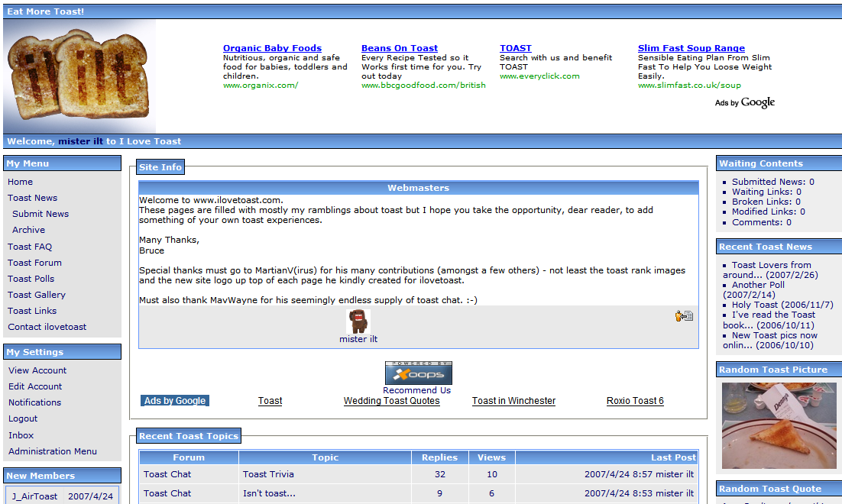This screenshot has height=504, width=842.
Task: Select Contact ilovetoast
Action: click(x=47, y=328)
